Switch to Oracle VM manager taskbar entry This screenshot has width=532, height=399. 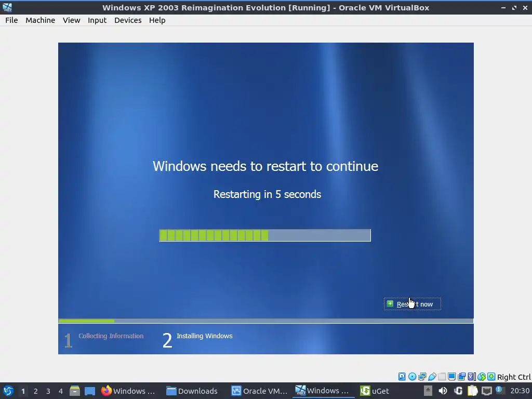pyautogui.click(x=260, y=391)
